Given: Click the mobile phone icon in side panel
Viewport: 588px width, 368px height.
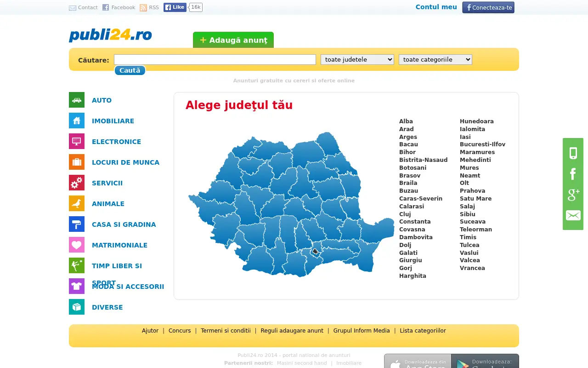Looking at the screenshot, I should pyautogui.click(x=573, y=153).
